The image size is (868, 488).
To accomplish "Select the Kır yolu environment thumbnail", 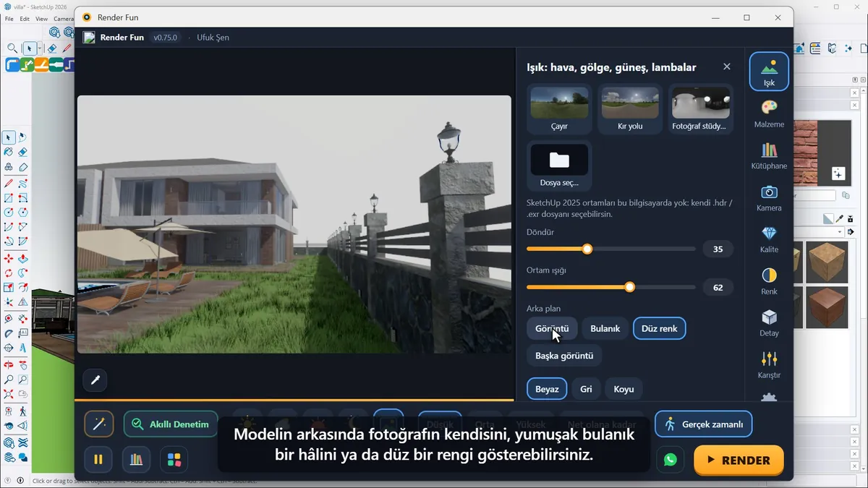I will [630, 109].
